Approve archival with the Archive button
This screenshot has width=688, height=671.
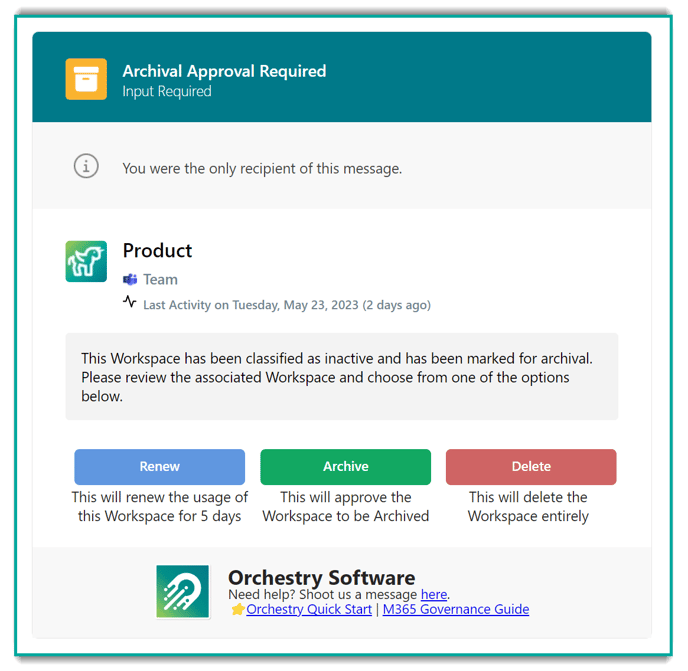coord(345,466)
